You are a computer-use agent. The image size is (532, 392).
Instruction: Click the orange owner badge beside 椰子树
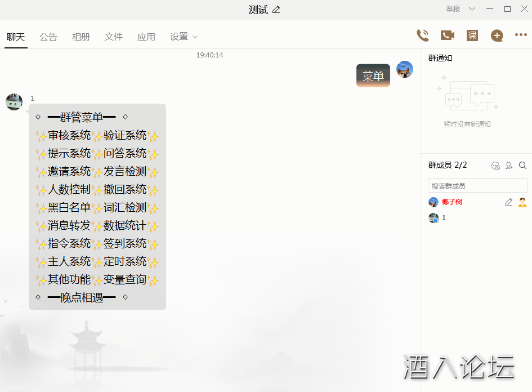pyautogui.click(x=522, y=202)
